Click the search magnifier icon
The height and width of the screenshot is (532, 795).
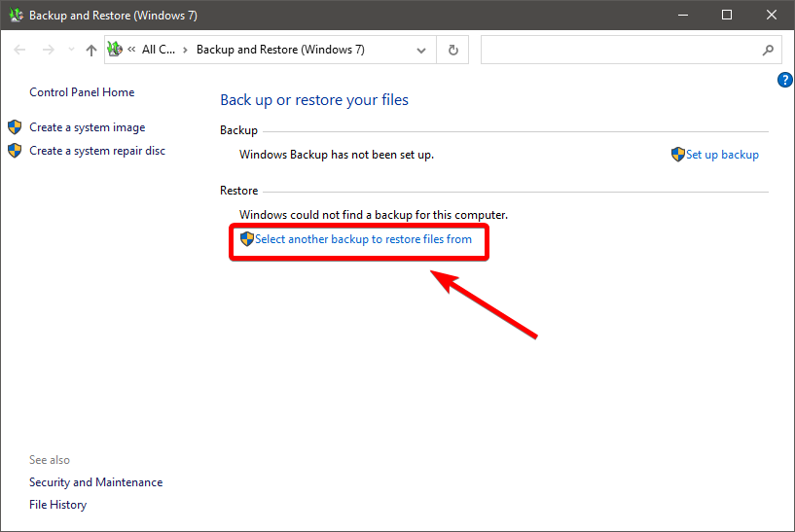[768, 50]
